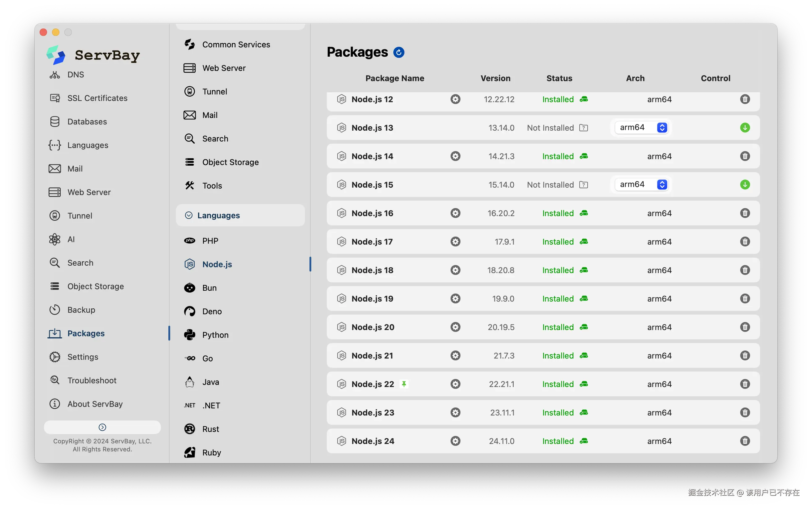This screenshot has height=509, width=812.
Task: Select Python in language list
Action: coord(215,335)
